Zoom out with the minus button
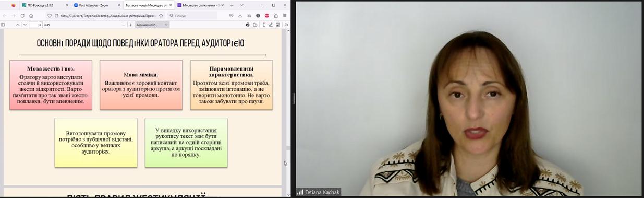Image resolution: width=644 pixels, height=198 pixels. pos(124,25)
